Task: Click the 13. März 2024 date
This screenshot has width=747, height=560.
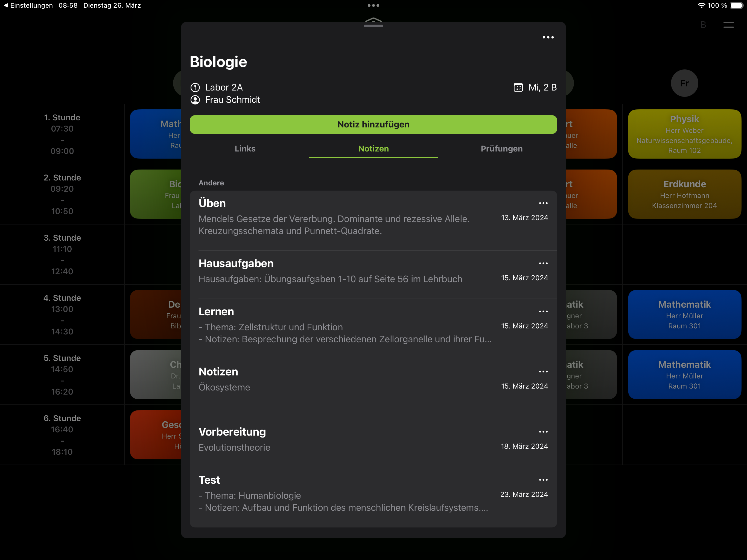Action: tap(524, 218)
